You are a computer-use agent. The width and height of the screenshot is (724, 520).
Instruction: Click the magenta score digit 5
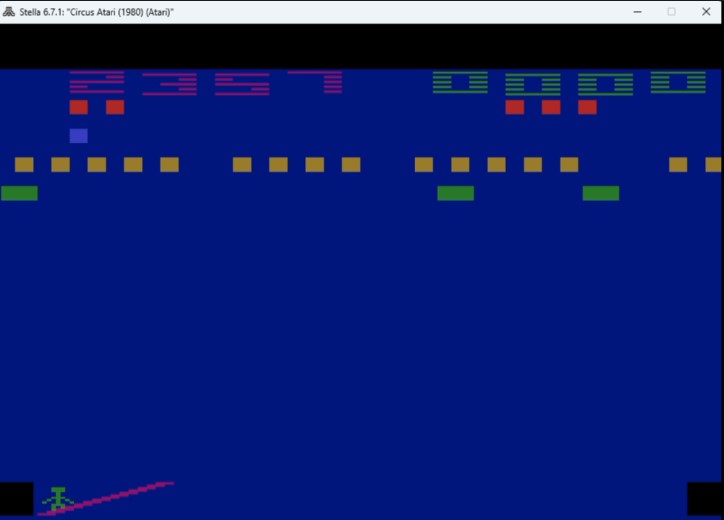[x=242, y=84]
